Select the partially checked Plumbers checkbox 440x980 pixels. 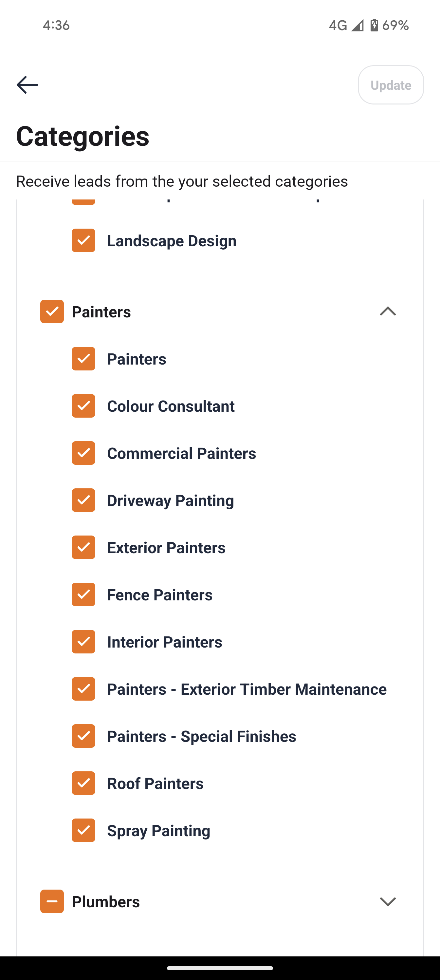coord(52,901)
